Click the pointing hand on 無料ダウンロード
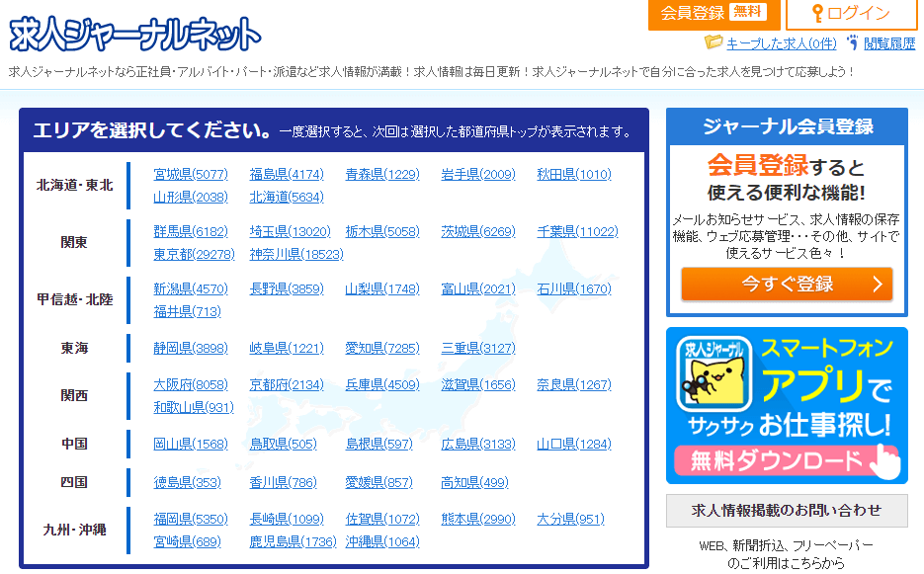This screenshot has height=574, width=924. [x=886, y=460]
